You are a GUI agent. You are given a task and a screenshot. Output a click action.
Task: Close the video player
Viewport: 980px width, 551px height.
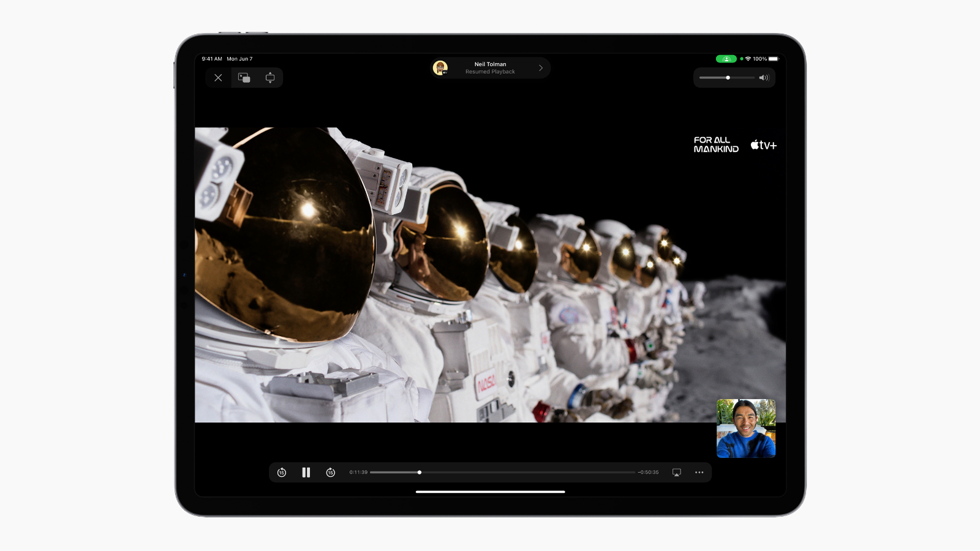[218, 78]
